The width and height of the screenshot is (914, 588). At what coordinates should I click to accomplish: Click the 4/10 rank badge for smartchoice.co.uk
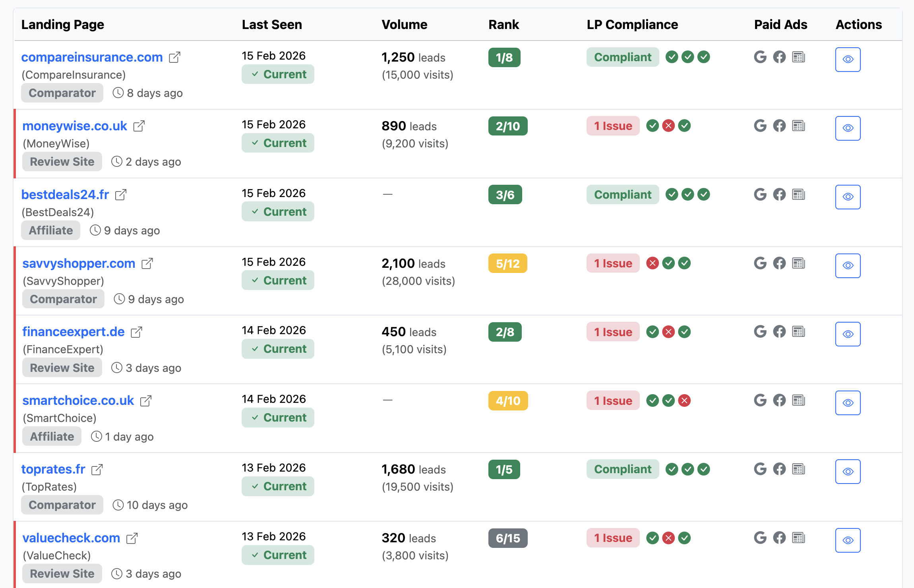pos(507,400)
